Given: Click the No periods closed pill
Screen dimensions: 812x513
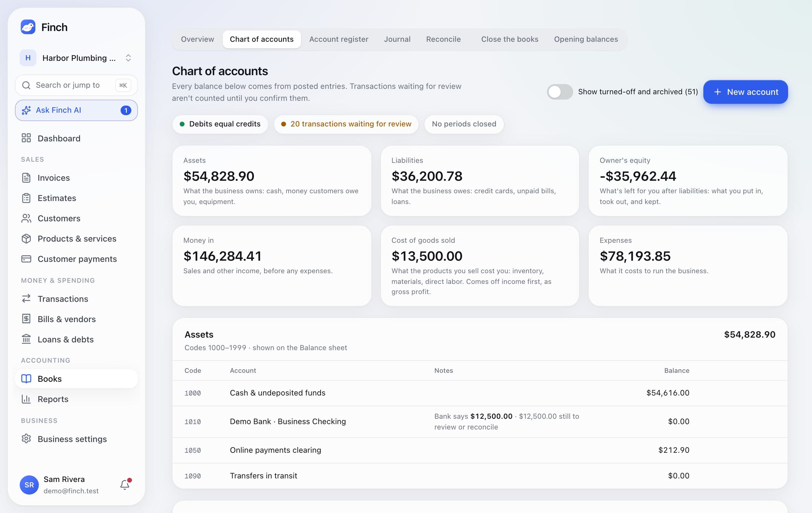Looking at the screenshot, I should pyautogui.click(x=464, y=124).
